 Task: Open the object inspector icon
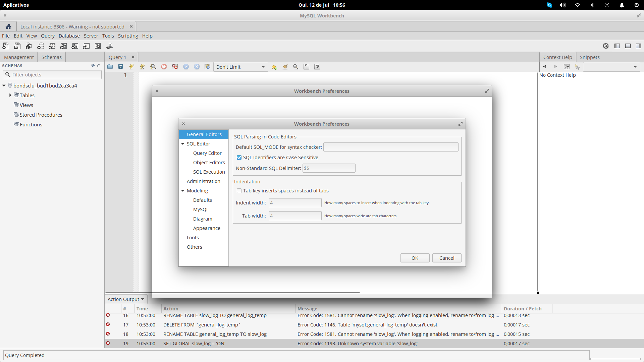(29, 46)
